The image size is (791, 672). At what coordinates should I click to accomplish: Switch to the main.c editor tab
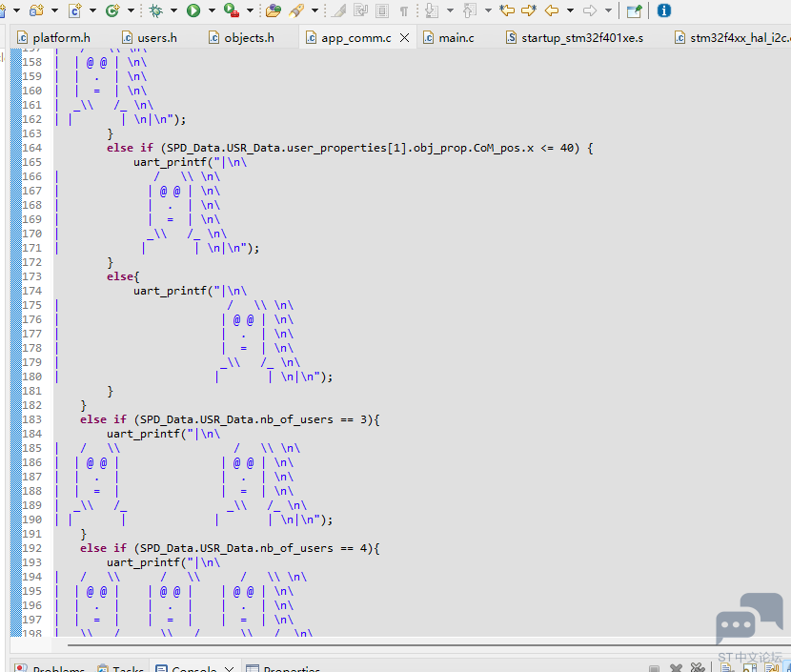pos(456,37)
